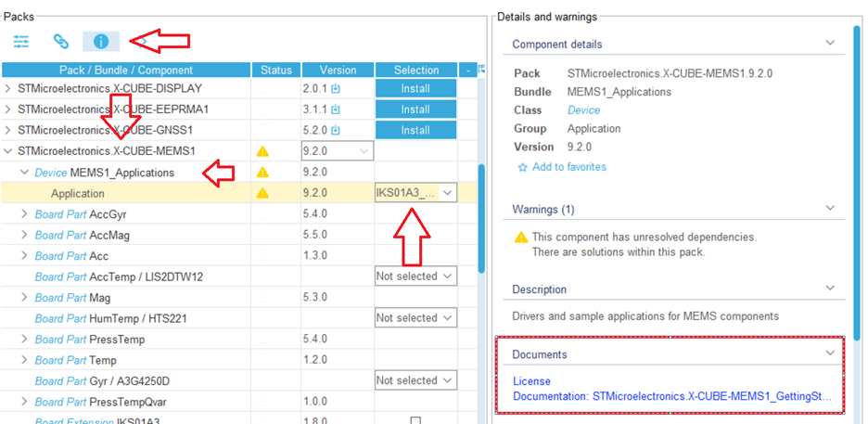
Task: Expand Board Part Temp
Action: [x=24, y=360]
